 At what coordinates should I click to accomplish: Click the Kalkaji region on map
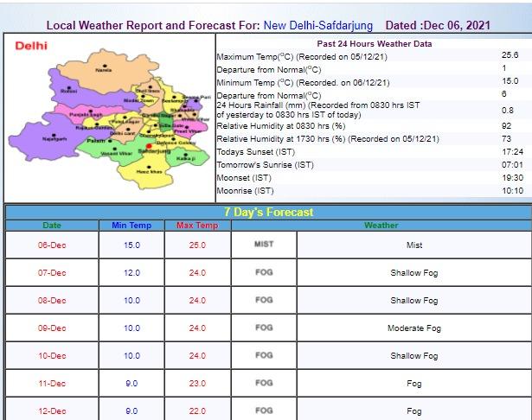(x=185, y=158)
